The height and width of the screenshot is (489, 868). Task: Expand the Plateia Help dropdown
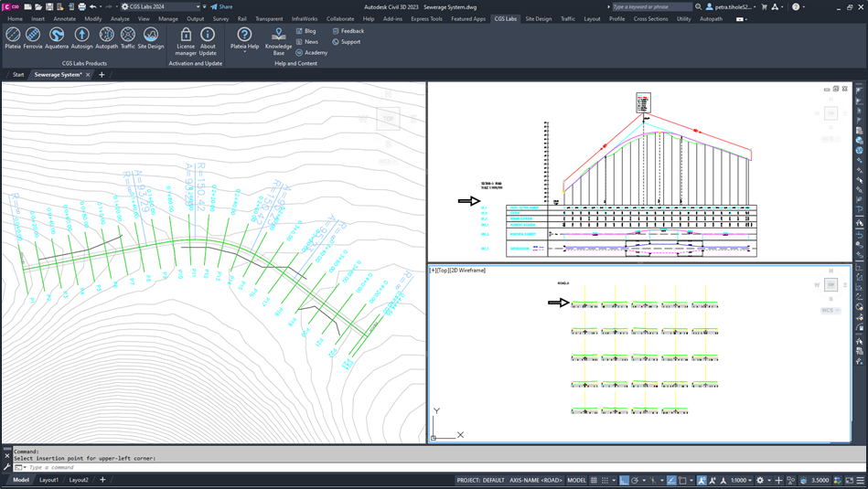tap(244, 51)
